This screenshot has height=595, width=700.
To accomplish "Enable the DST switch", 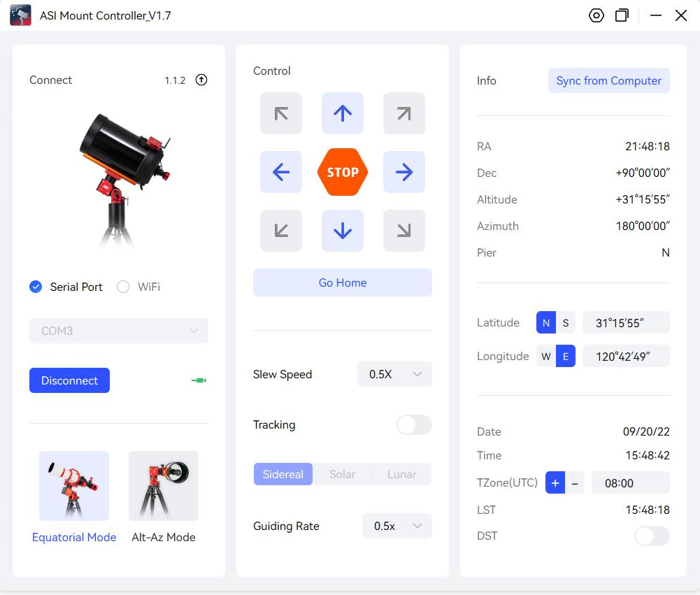I will pos(652,536).
